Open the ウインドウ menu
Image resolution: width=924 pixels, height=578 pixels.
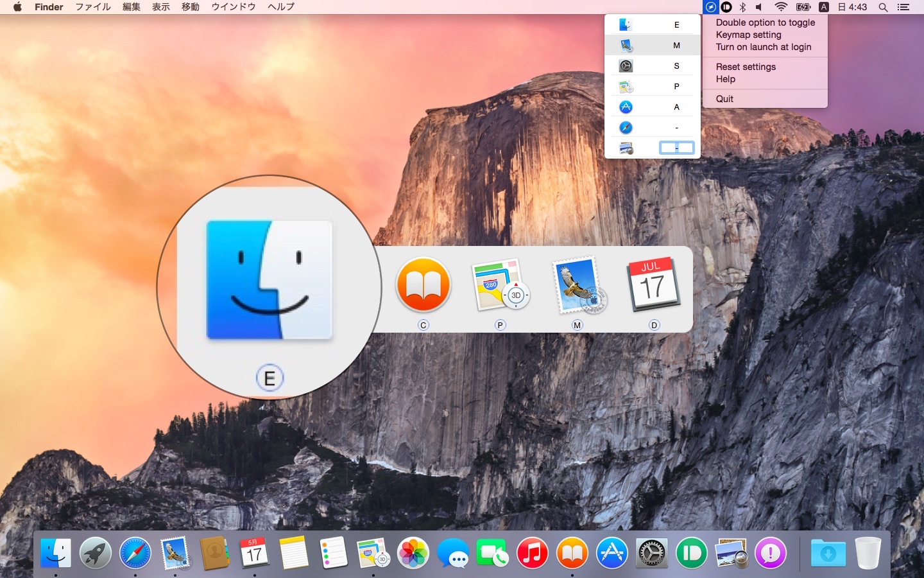[x=234, y=7]
